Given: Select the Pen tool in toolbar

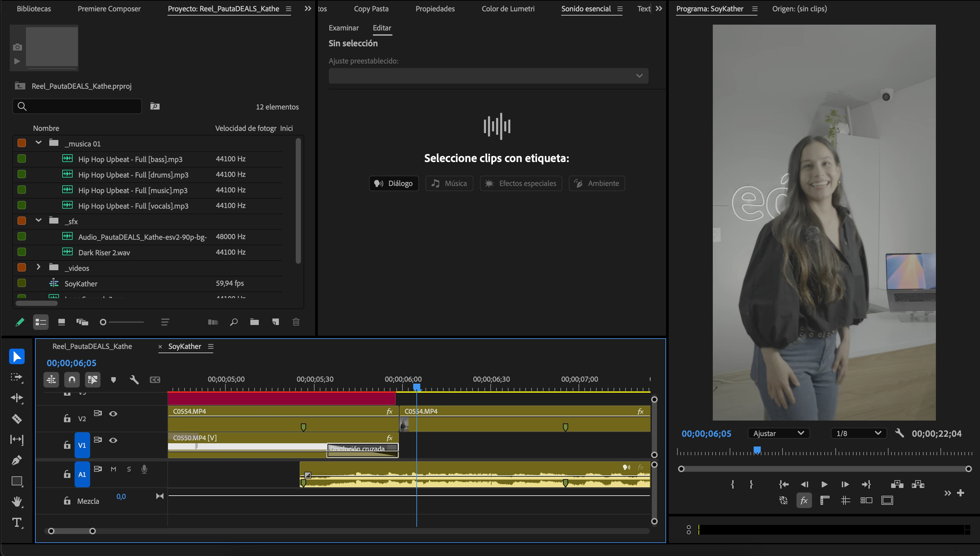Looking at the screenshot, I should click(17, 460).
